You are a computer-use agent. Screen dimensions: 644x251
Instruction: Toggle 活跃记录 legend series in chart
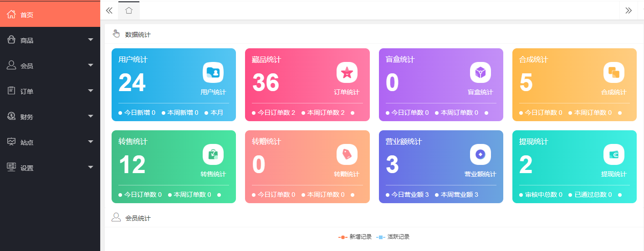[393, 237]
